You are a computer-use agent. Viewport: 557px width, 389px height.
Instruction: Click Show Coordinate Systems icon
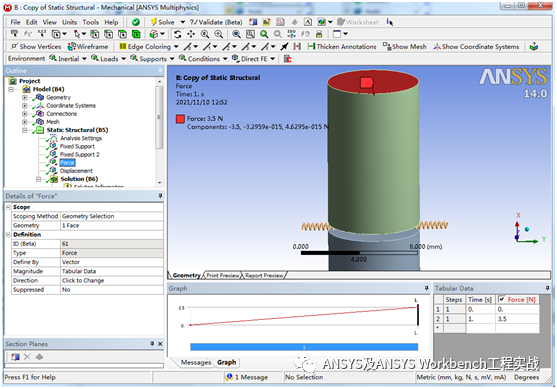click(x=437, y=47)
